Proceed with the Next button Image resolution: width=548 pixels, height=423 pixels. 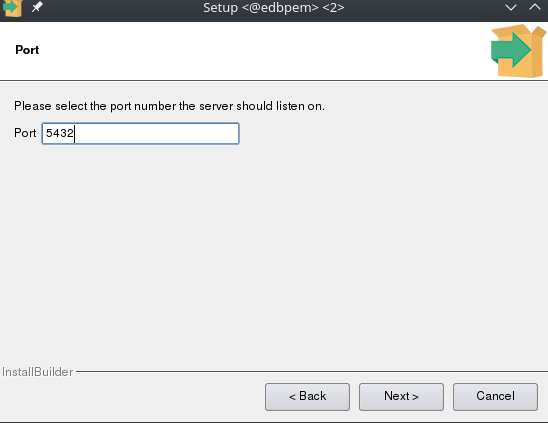pos(401,396)
